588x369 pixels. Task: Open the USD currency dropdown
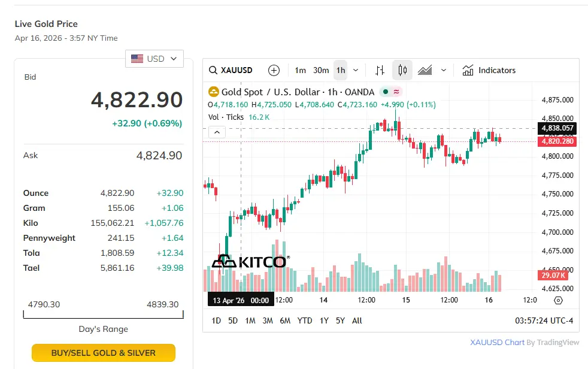(x=154, y=59)
